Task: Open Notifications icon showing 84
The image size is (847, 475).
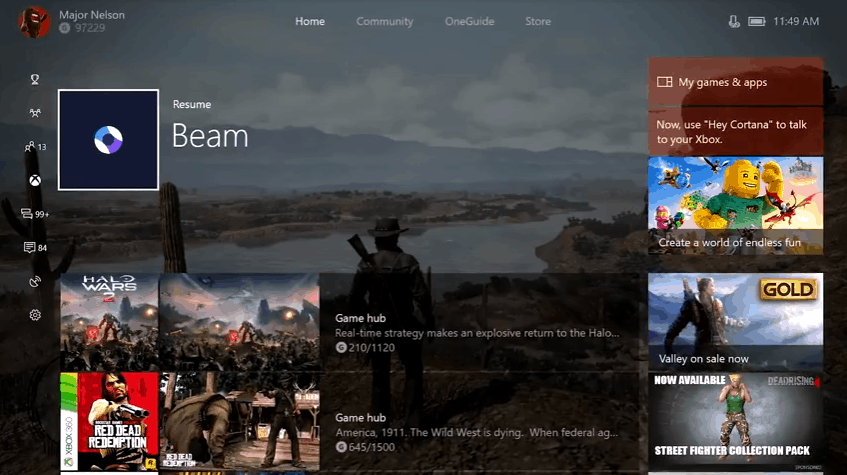Action: point(35,247)
